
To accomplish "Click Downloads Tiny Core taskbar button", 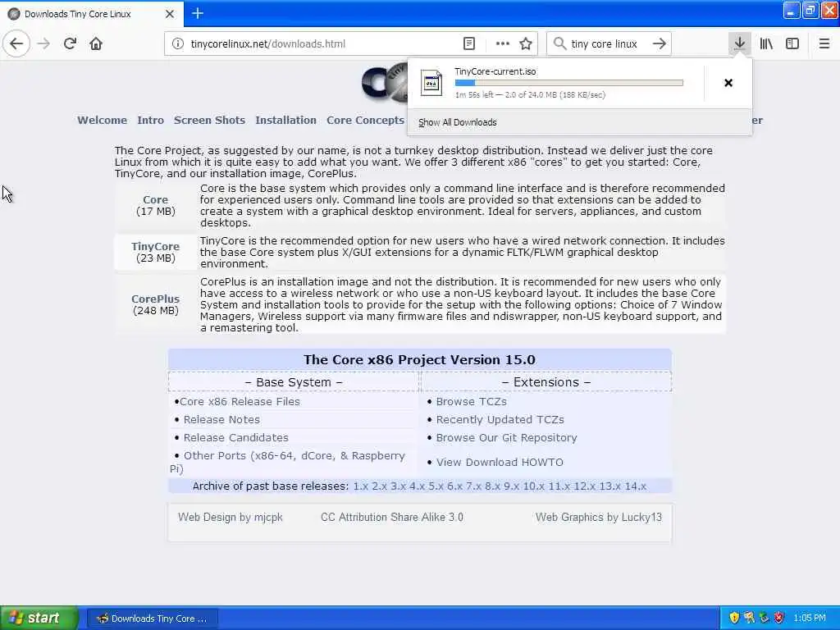I will (153, 619).
